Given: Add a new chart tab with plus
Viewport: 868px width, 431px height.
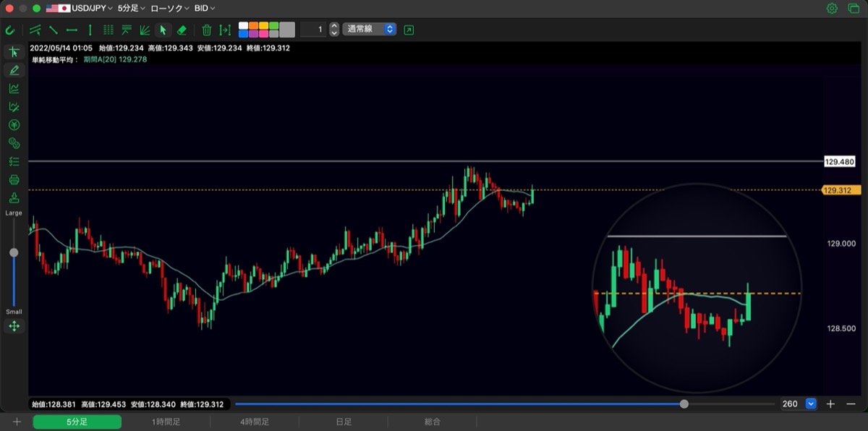Looking at the screenshot, I should (x=17, y=422).
